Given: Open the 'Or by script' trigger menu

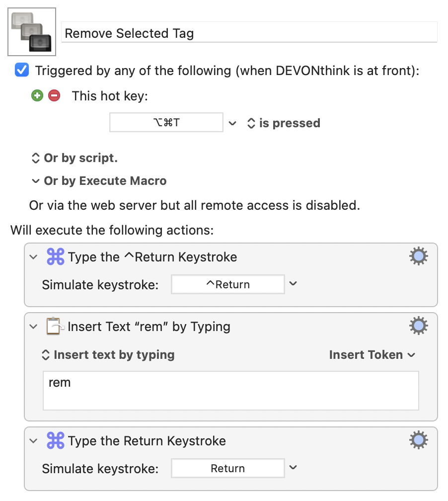Looking at the screenshot, I should pyautogui.click(x=75, y=158).
